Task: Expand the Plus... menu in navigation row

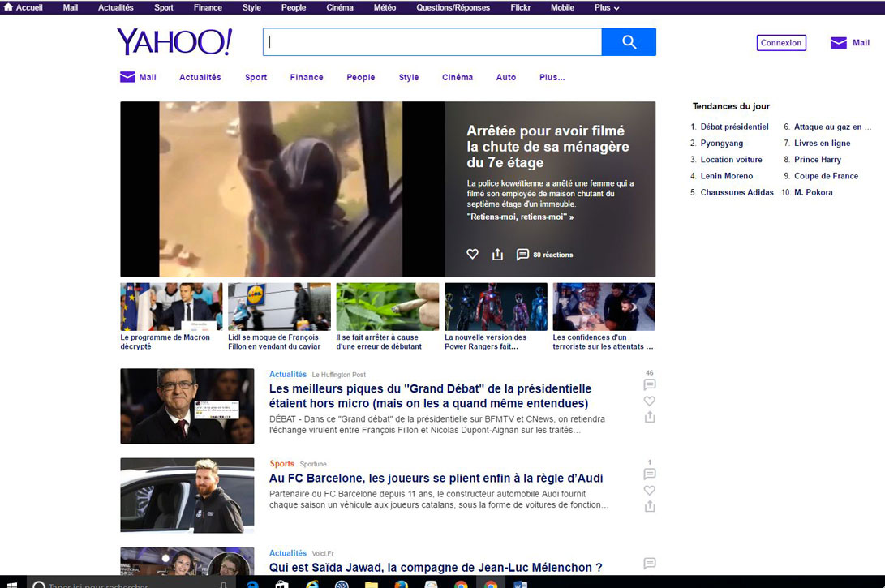Action: click(x=552, y=77)
